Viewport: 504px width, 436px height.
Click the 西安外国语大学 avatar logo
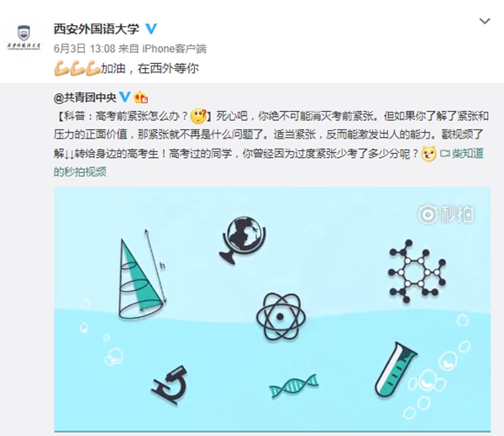pos(24,37)
